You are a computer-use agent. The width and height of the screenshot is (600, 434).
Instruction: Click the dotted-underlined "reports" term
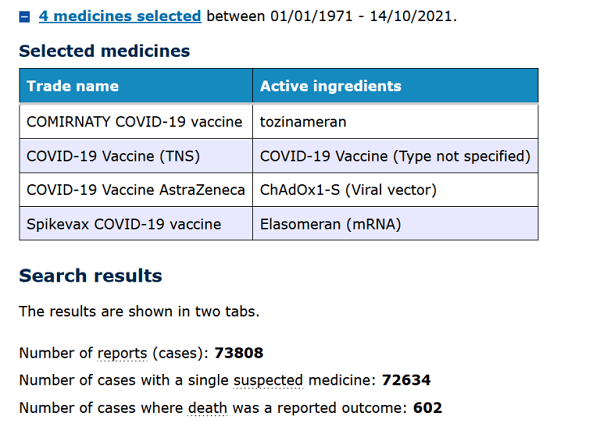(120, 353)
